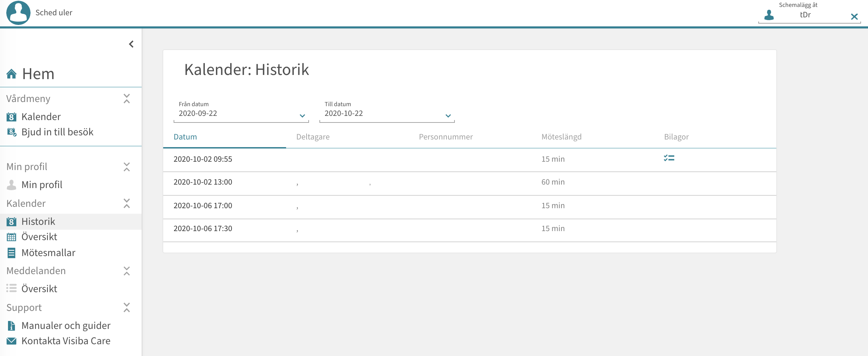Sort by the Deltagare column
Screen dimensions: 868x356
tap(313, 137)
